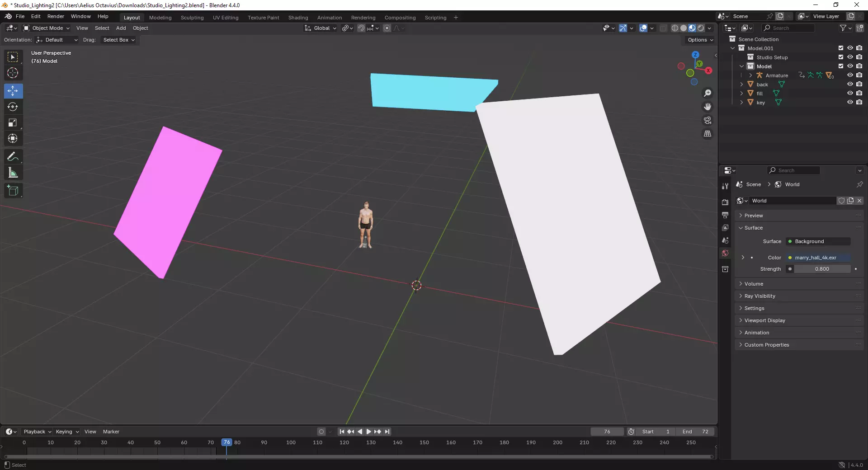Screen dimensions: 868x470
Task: Pick the Rotate tool
Action: [x=13, y=107]
